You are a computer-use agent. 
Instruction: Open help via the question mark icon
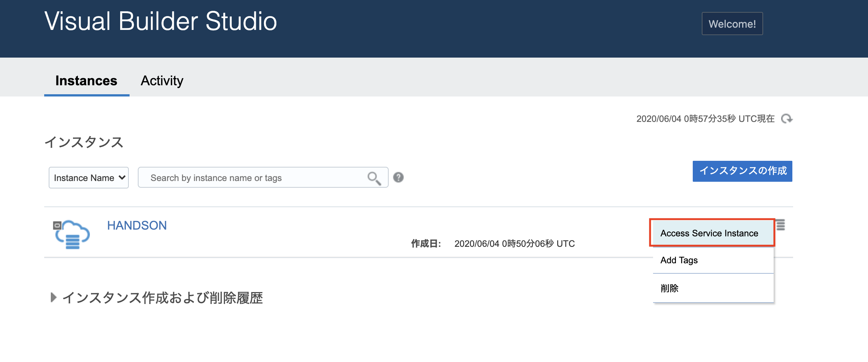coord(398,177)
